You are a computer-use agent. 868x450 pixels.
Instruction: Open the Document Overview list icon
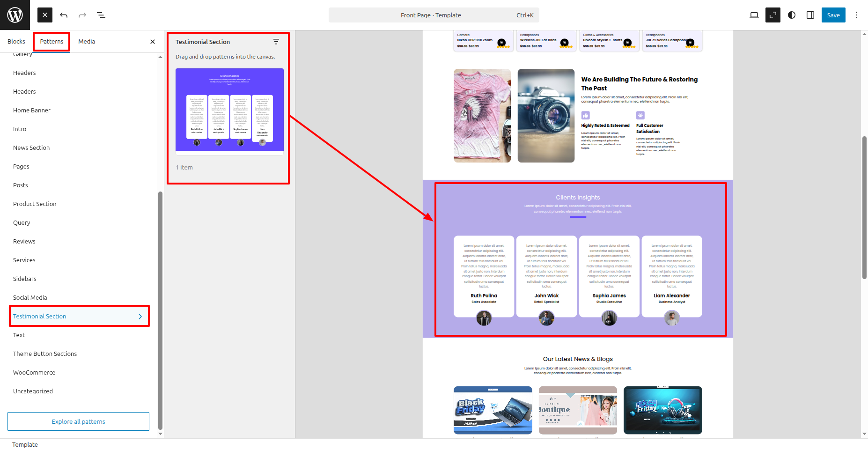(101, 15)
